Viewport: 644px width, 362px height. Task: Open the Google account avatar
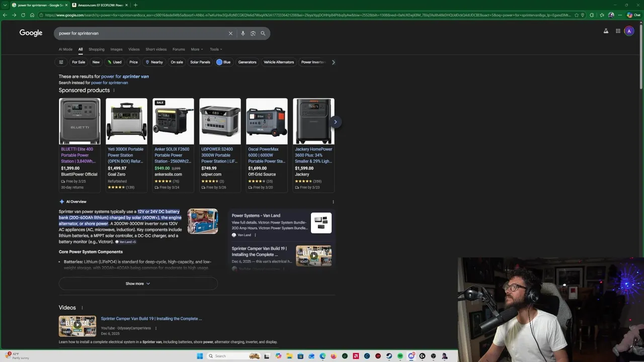click(x=629, y=31)
